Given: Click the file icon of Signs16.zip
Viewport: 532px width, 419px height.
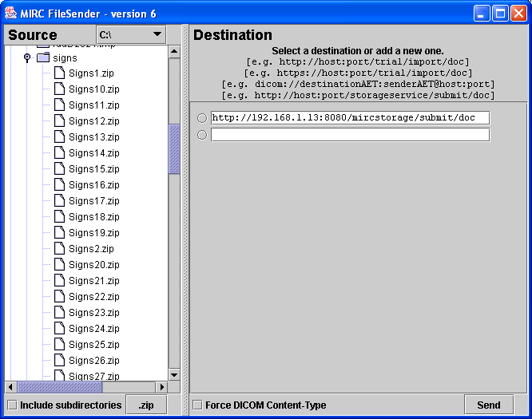Looking at the screenshot, I should tap(59, 184).
